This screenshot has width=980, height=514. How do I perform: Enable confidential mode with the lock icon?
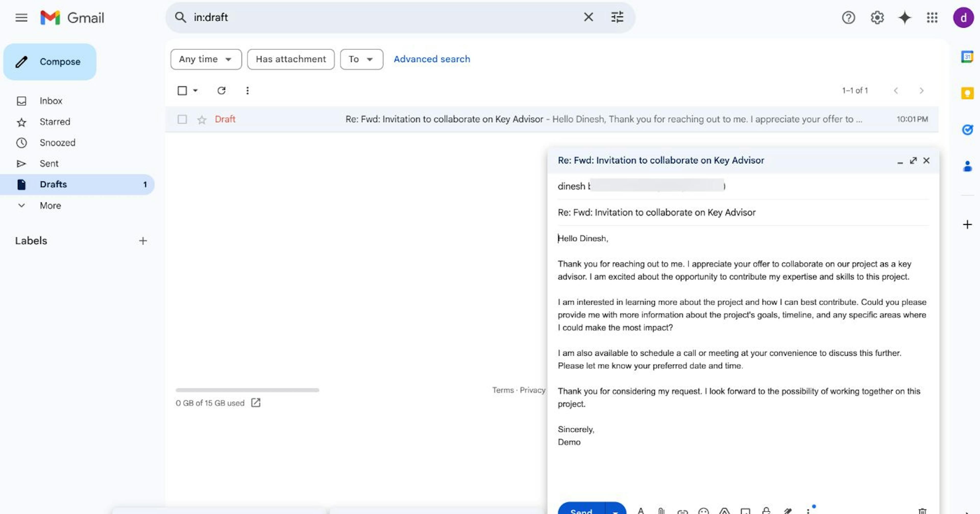click(766, 511)
